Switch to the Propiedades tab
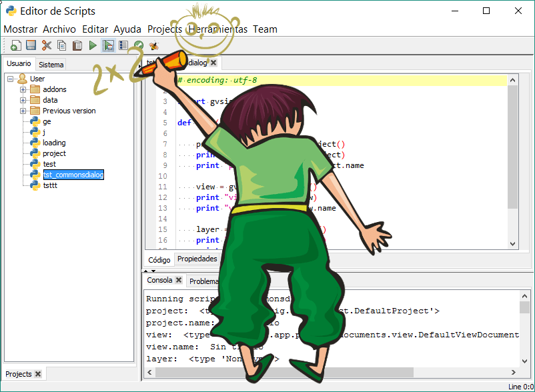The height and width of the screenshot is (392, 535). [x=197, y=259]
